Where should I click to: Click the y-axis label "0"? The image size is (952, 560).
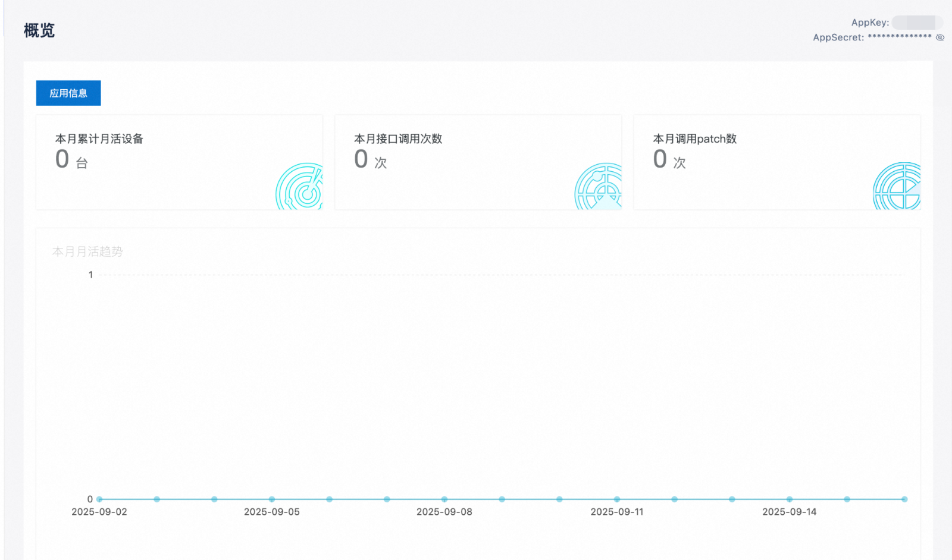point(90,499)
